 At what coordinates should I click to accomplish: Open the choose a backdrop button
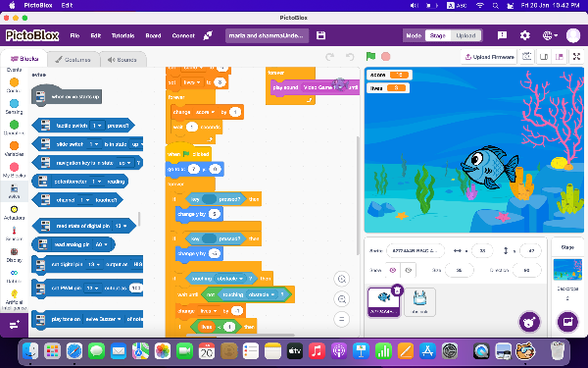[567, 322]
